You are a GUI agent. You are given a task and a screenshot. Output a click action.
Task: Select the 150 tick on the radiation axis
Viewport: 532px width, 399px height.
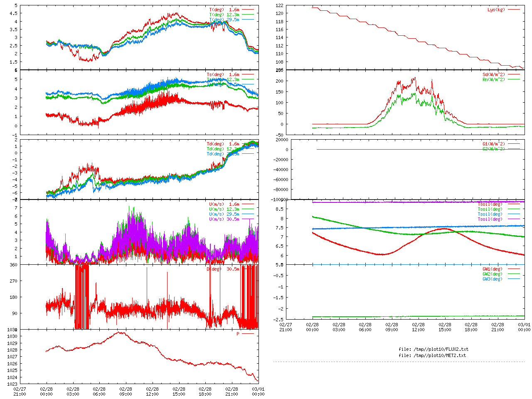[279, 92]
